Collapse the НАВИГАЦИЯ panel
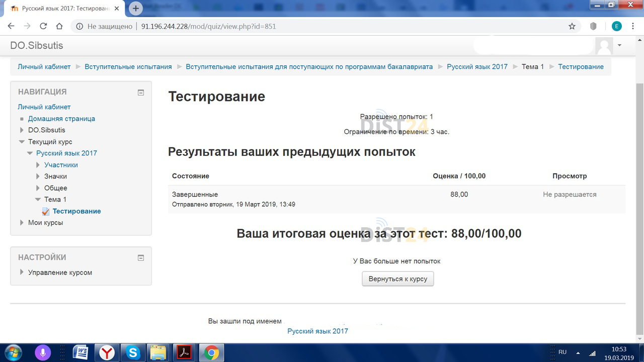 point(140,92)
